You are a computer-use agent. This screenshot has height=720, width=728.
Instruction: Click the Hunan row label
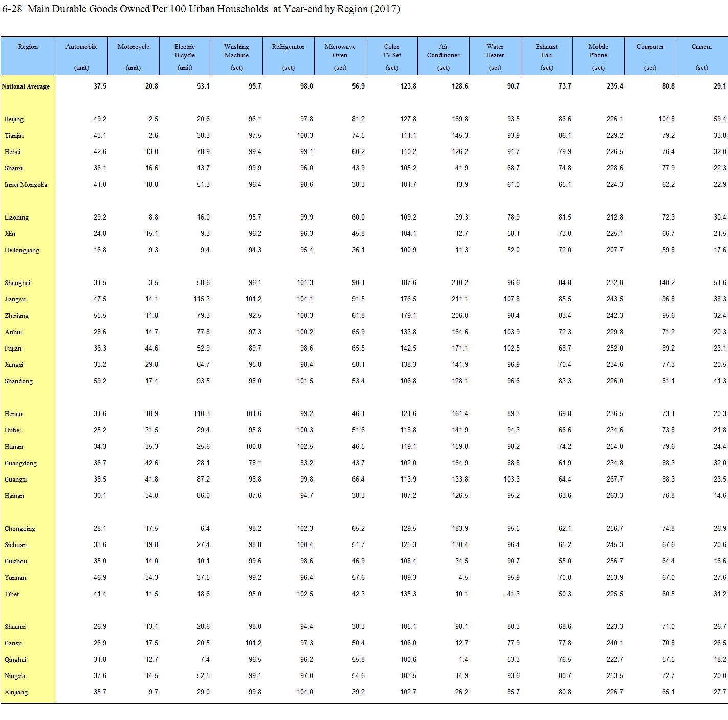click(x=14, y=447)
